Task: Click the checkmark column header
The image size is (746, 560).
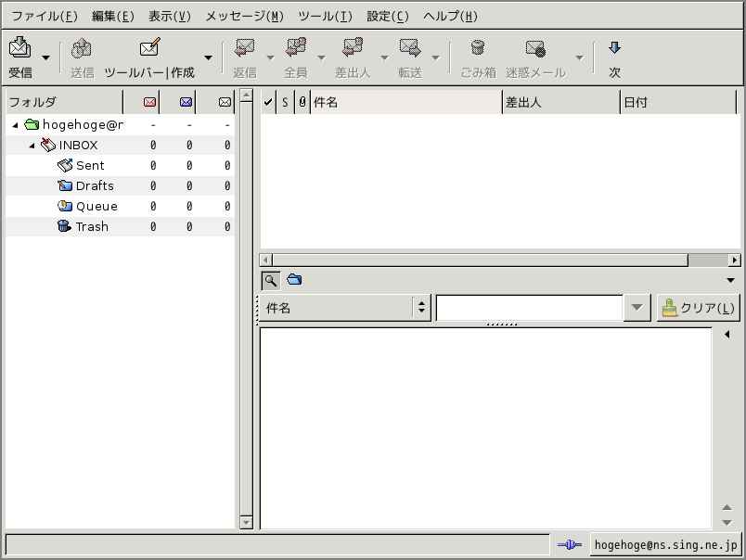Action: (x=269, y=102)
